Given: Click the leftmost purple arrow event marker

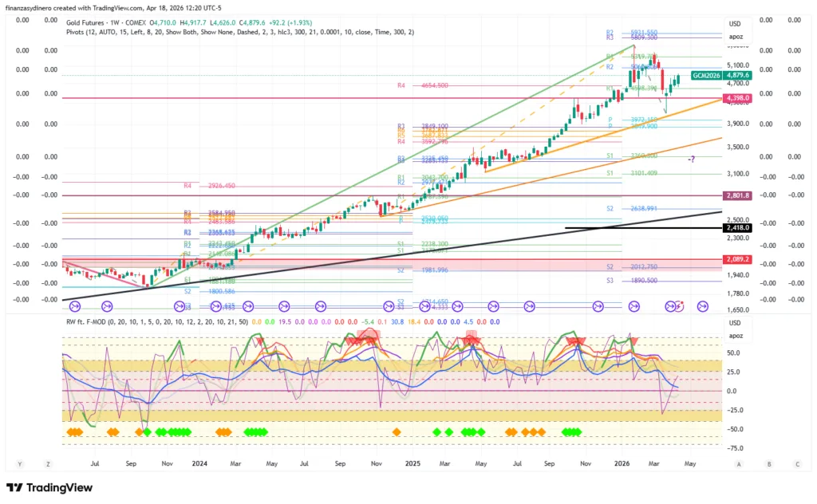Looking at the screenshot, I should click(75, 305).
